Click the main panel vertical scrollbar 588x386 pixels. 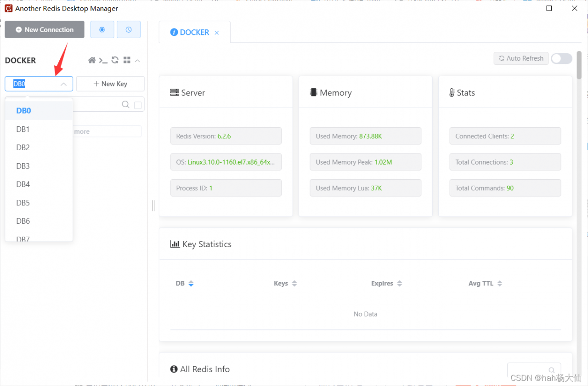coord(579,64)
